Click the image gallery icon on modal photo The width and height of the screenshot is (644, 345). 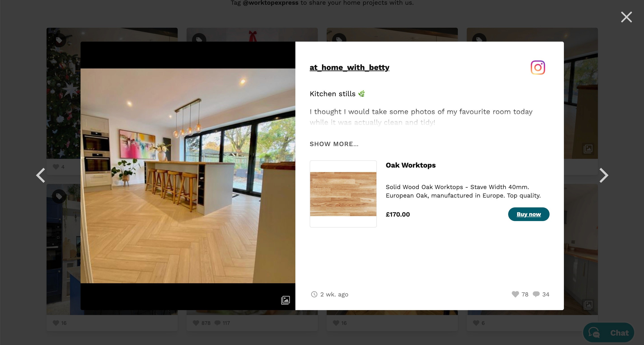pos(285,299)
